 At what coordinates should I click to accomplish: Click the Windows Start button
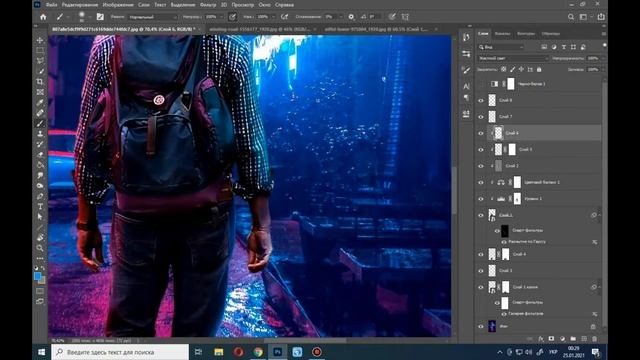41,352
